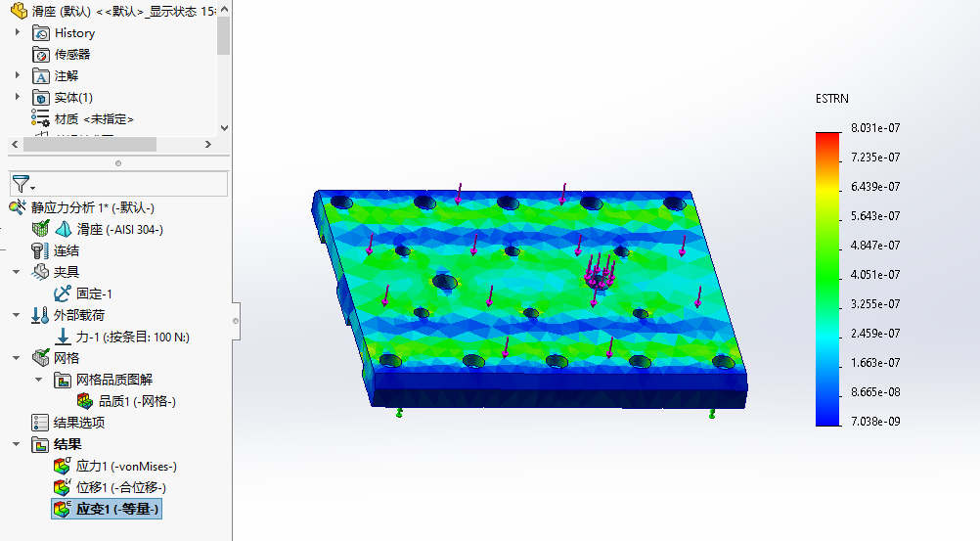Expand the 实体(1) node
Viewport: 980px width, 541px height.
(x=18, y=96)
